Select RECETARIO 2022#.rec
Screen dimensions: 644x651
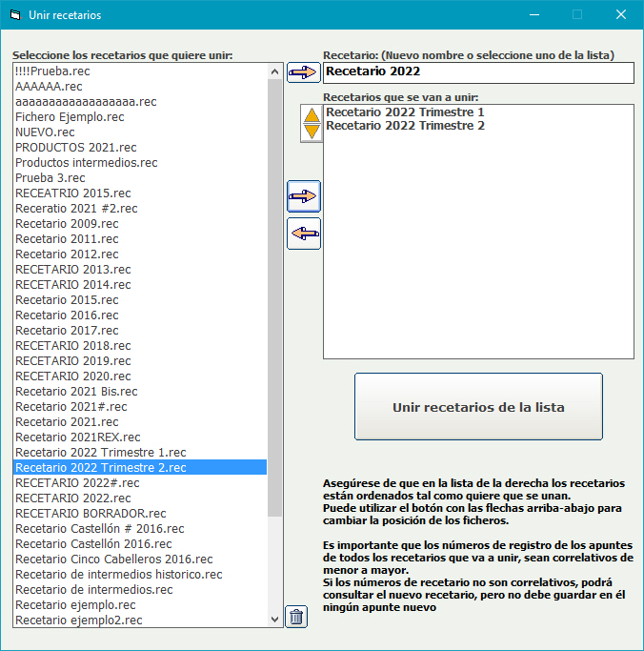tap(140, 483)
